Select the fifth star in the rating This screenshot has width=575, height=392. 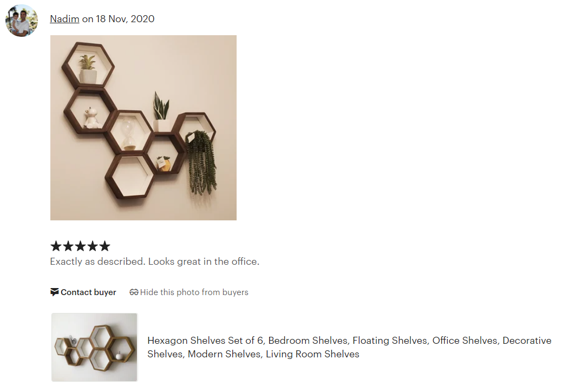tap(104, 246)
